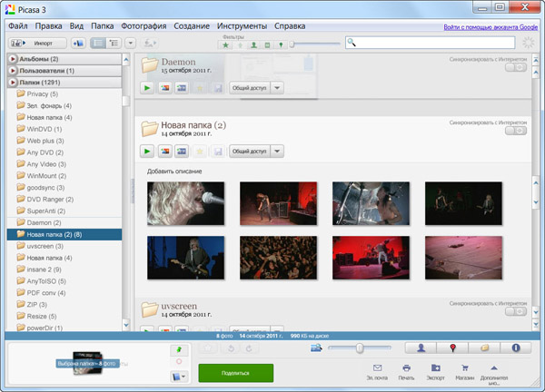The height and width of the screenshot is (392, 545).
Task: Open the Общий доступ dropdown arrow in Новая папка (2)
Action: tap(277, 151)
